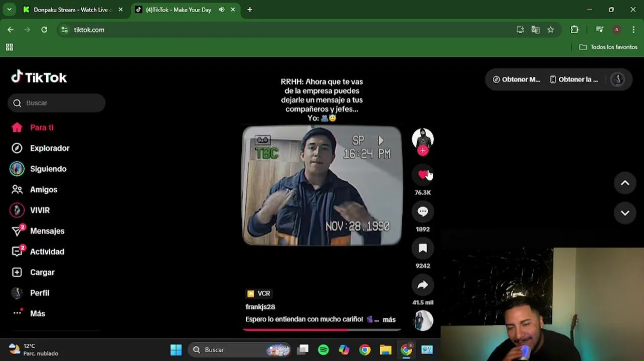Open the Extensions puzzle icon
The height and width of the screenshot is (361, 644).
(575, 30)
